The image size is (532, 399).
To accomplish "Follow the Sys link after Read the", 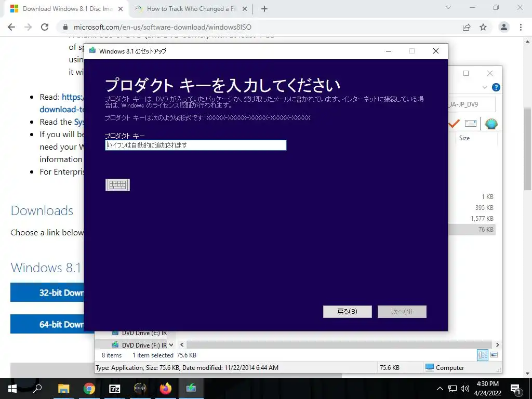I will 79,122.
